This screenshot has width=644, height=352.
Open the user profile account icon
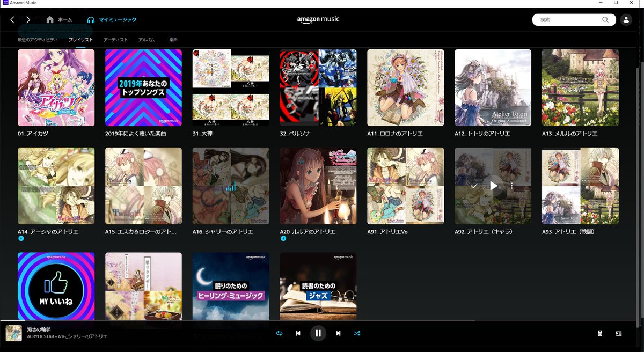coord(626,20)
